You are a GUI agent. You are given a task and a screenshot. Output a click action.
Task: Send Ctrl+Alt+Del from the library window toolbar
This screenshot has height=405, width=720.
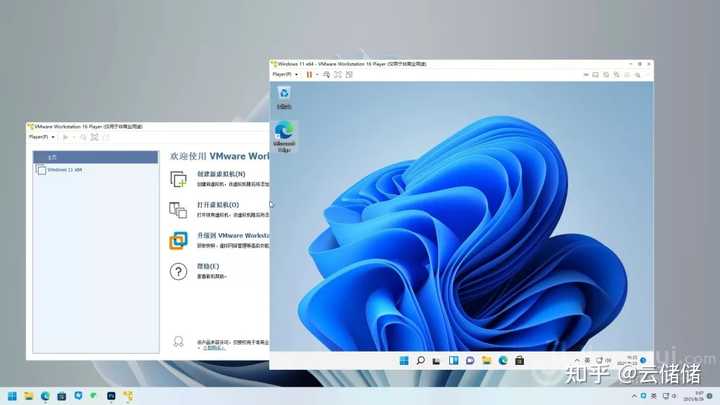[83, 137]
